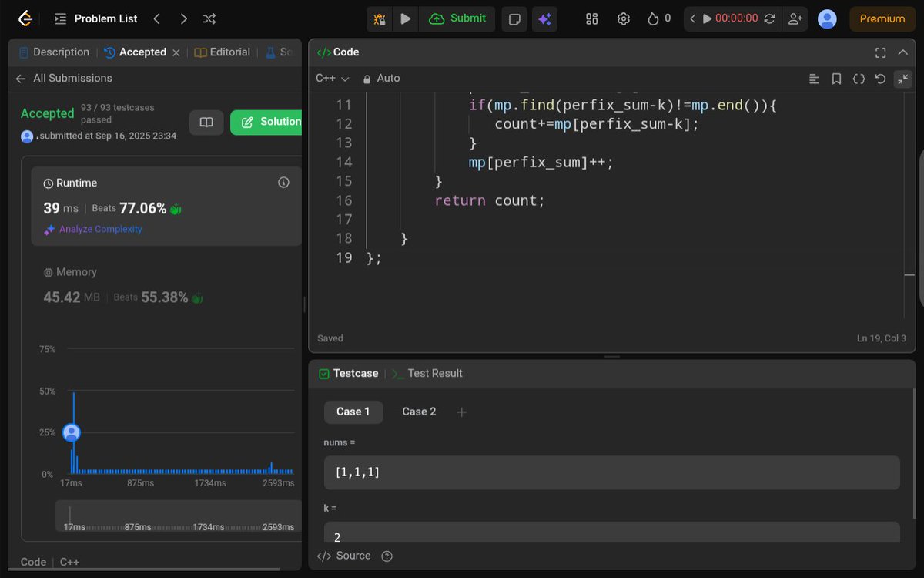The height and width of the screenshot is (578, 924).
Task: Collapse the timer with its left chevron
Action: click(x=692, y=18)
